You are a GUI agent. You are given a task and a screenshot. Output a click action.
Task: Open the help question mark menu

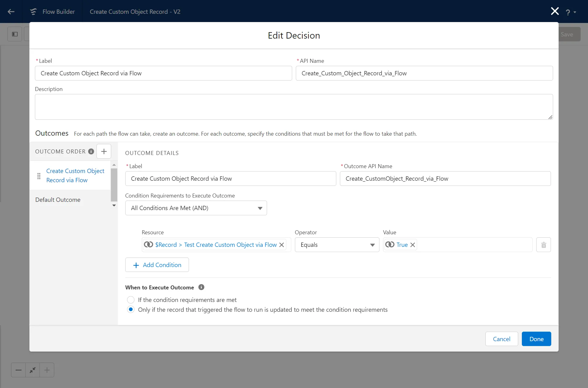point(571,12)
